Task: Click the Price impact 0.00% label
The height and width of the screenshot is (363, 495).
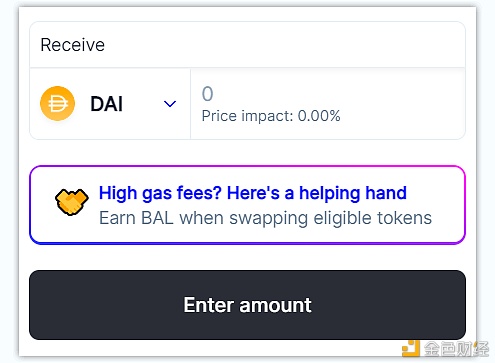Action: [x=271, y=116]
